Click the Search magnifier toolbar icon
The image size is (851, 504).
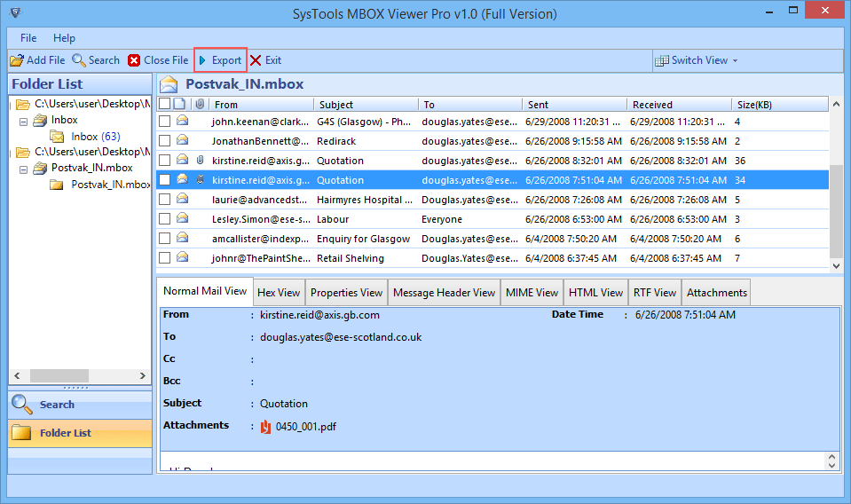(x=79, y=60)
